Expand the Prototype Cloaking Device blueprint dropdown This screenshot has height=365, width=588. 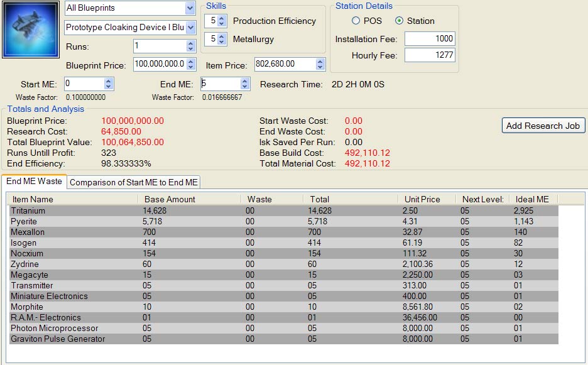[x=190, y=28]
